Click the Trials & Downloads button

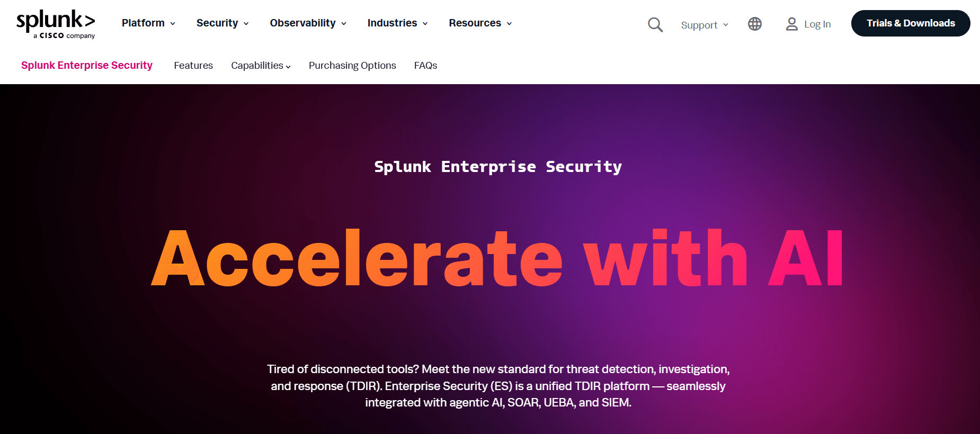click(911, 23)
